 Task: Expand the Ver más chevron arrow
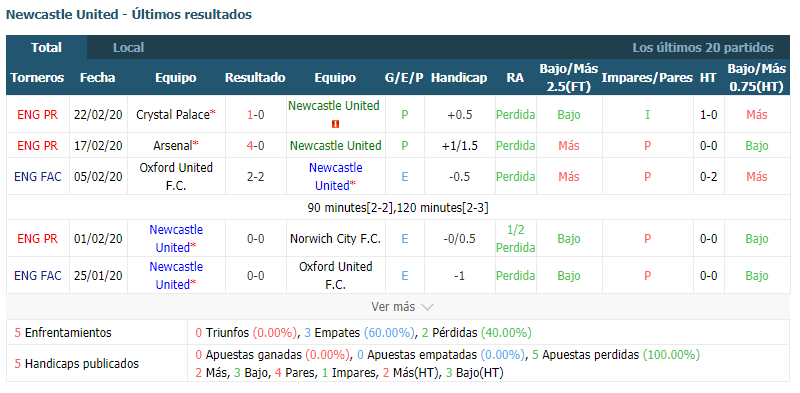pos(428,307)
